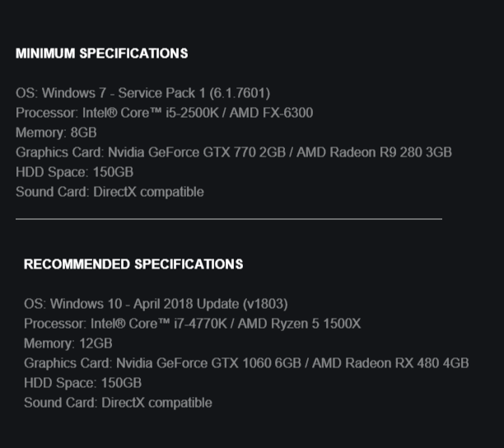
Task: Click the (v1803) version text
Action: [x=265, y=304]
